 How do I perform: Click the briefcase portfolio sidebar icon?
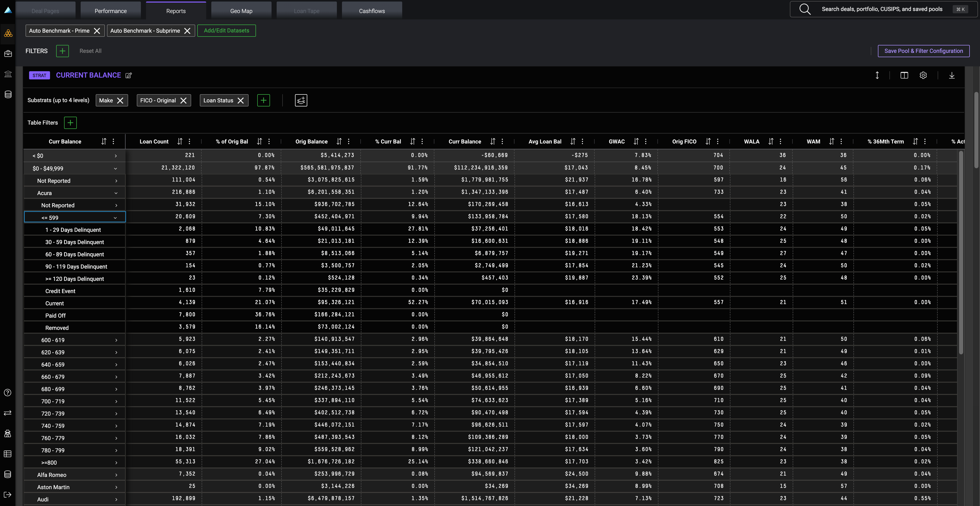tap(8, 54)
